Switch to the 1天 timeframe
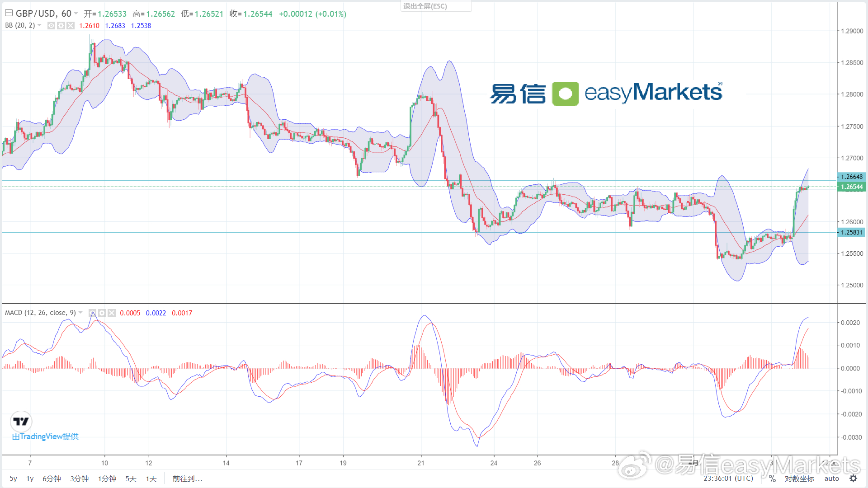Image resolution: width=868 pixels, height=488 pixels. [151, 479]
